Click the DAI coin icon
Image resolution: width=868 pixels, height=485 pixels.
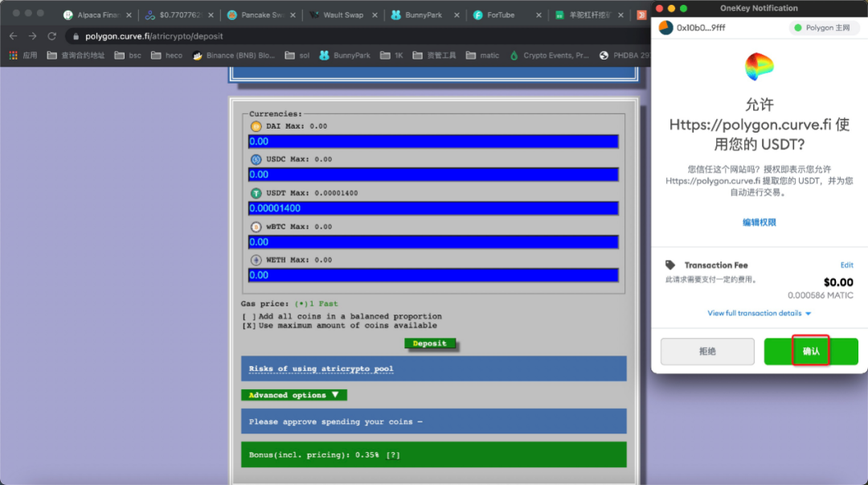256,126
